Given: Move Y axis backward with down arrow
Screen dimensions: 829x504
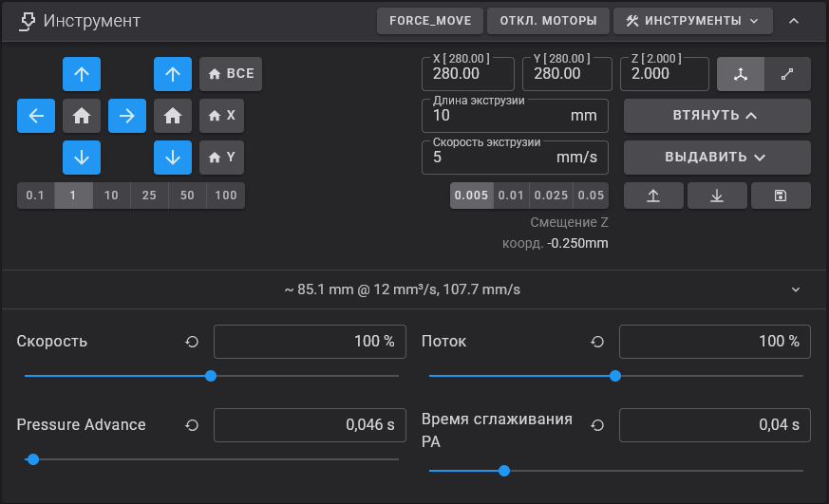Looking at the screenshot, I should point(82,158).
